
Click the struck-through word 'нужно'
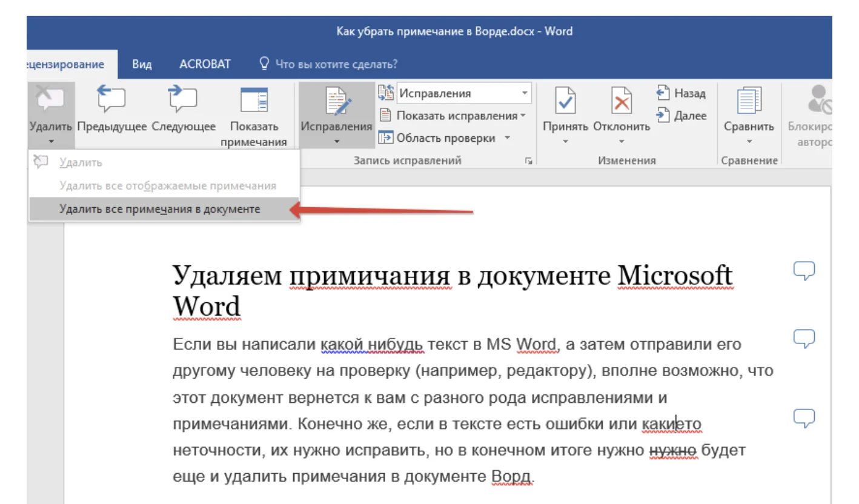674,451
